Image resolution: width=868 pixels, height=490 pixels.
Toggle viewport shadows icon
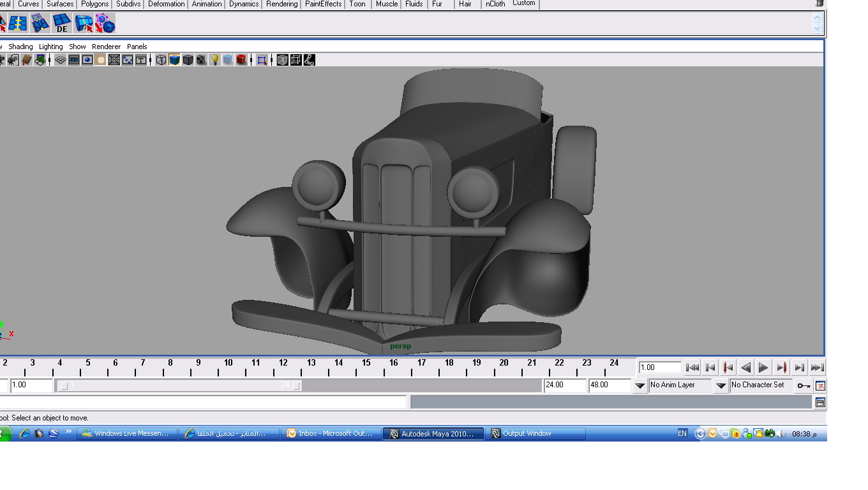(228, 60)
